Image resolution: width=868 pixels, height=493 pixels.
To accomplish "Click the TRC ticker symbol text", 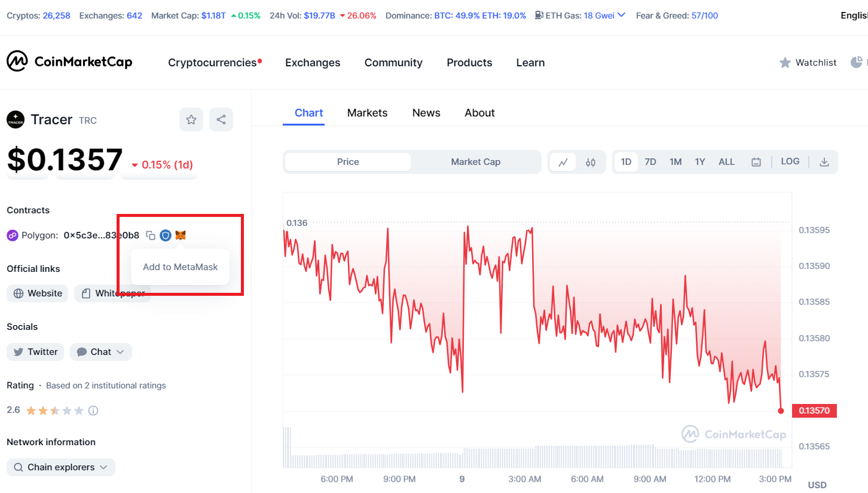I will pyautogui.click(x=88, y=121).
